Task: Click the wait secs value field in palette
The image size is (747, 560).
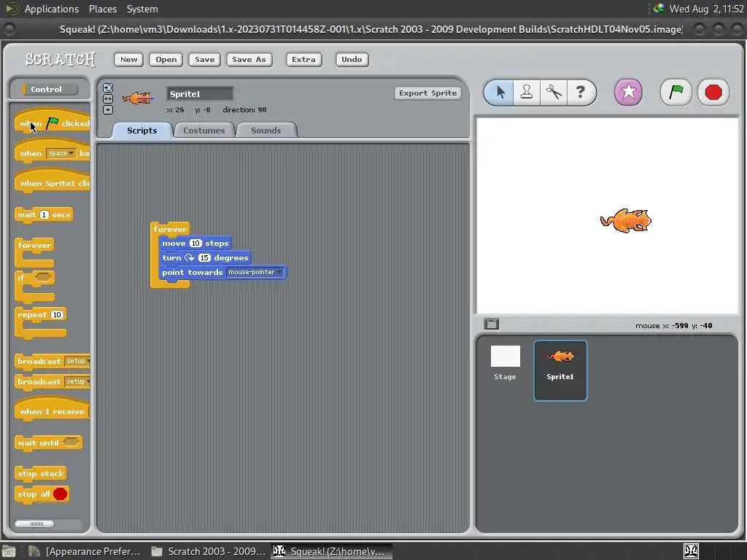Action: tap(44, 215)
